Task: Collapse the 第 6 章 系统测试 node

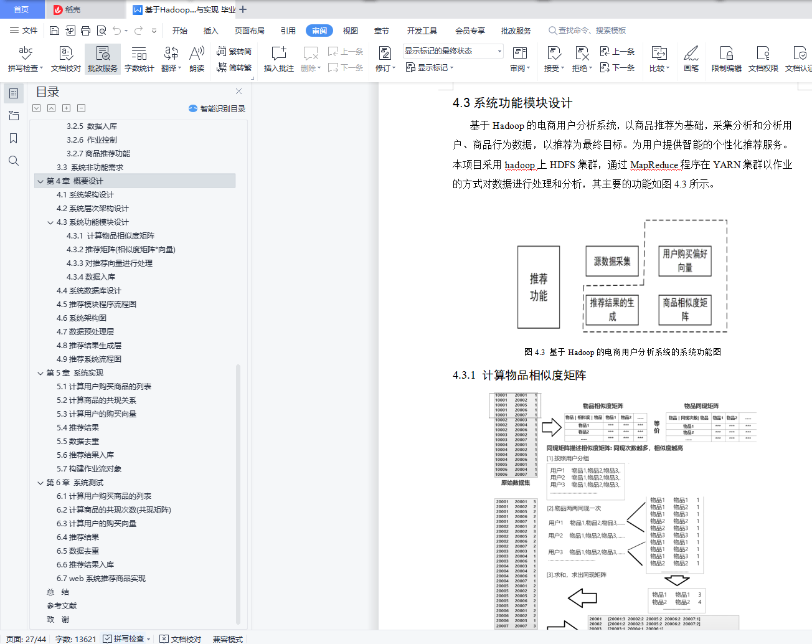Action: coord(40,483)
